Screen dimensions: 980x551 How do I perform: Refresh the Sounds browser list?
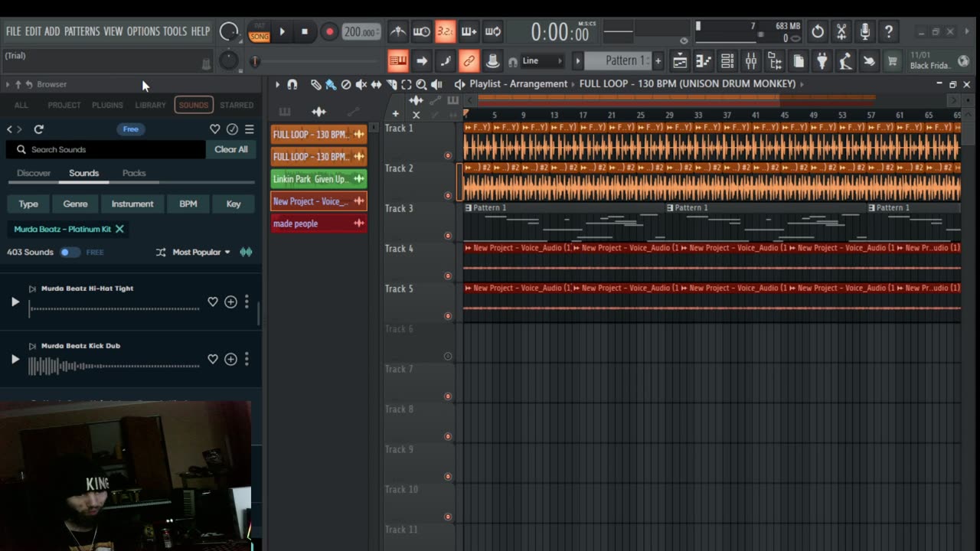(39, 129)
